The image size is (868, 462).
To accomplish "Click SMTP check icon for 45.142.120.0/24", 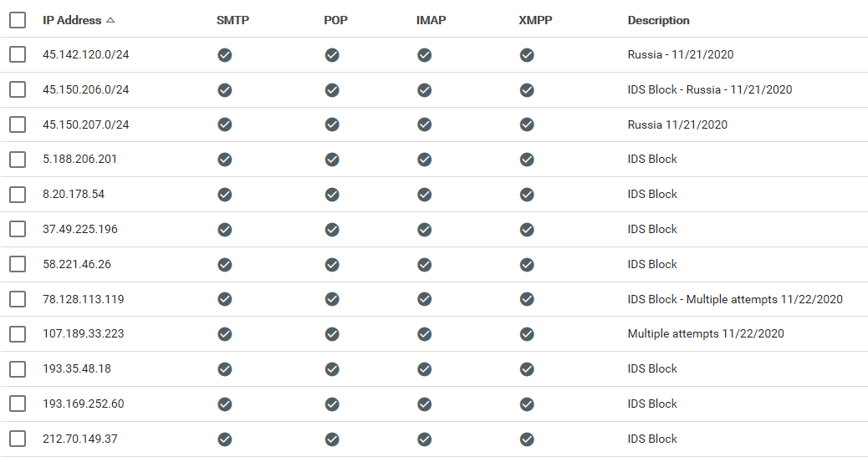I will 224,55.
